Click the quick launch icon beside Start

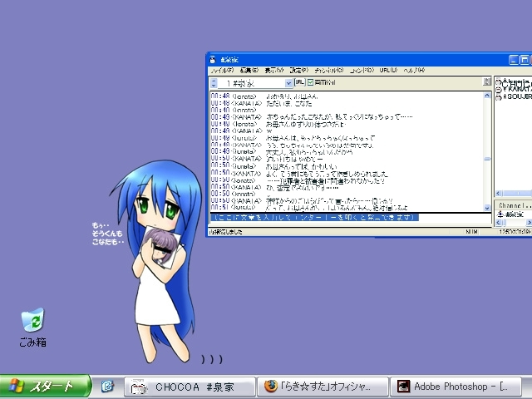(107, 386)
